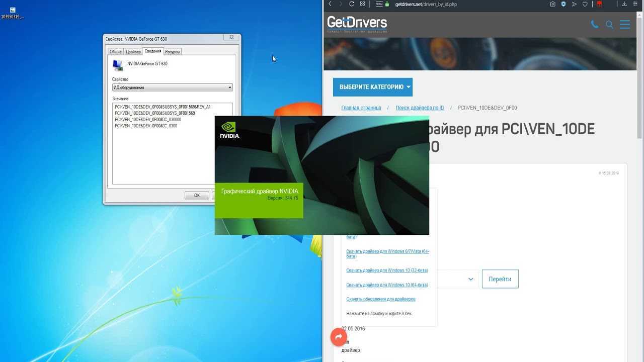Go forward in the Opera browser
Image resolution: width=644 pixels, height=362 pixels.
[x=341, y=4]
